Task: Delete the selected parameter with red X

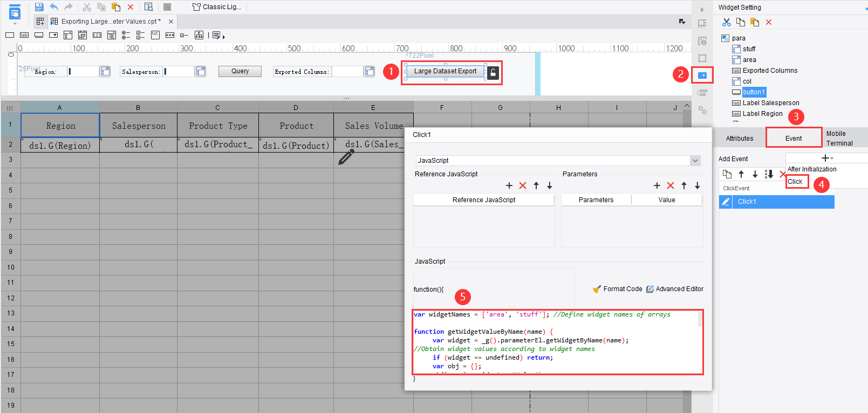Action: click(x=670, y=185)
